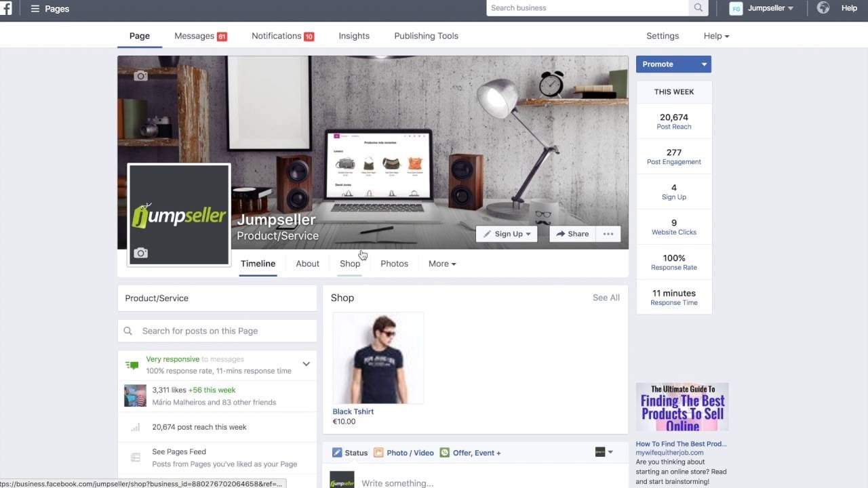Click the Share button
Screen dimensions: 868x488
572,234
